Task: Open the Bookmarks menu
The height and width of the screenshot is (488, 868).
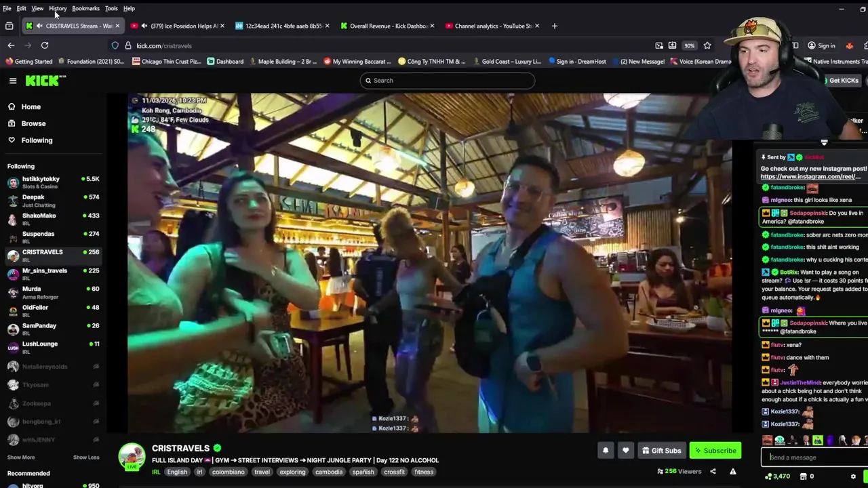Action: 85,8
